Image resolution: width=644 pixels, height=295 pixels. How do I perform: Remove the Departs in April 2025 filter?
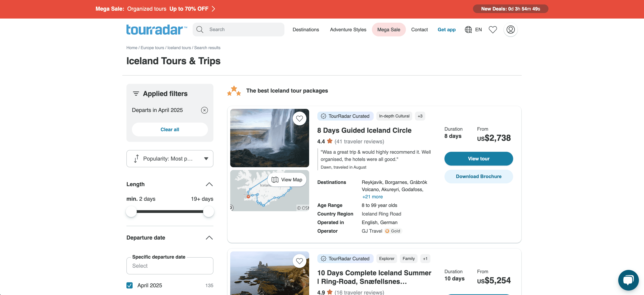coord(204,110)
